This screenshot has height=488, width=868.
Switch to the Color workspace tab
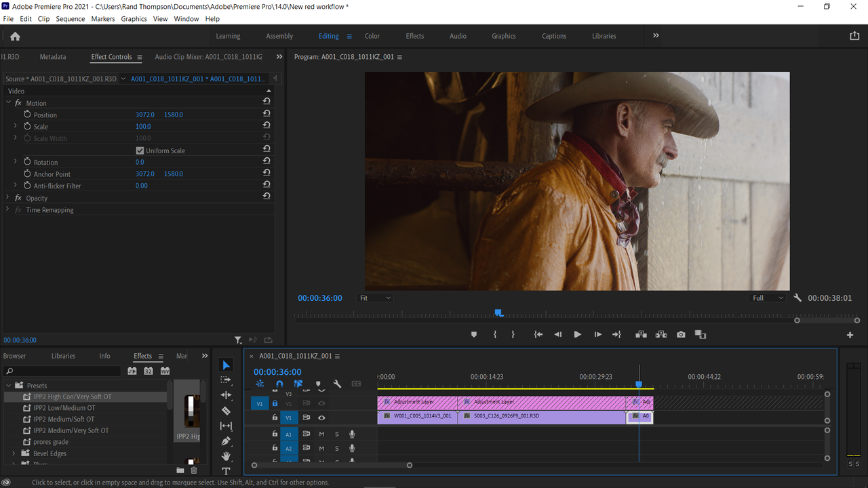pos(372,37)
